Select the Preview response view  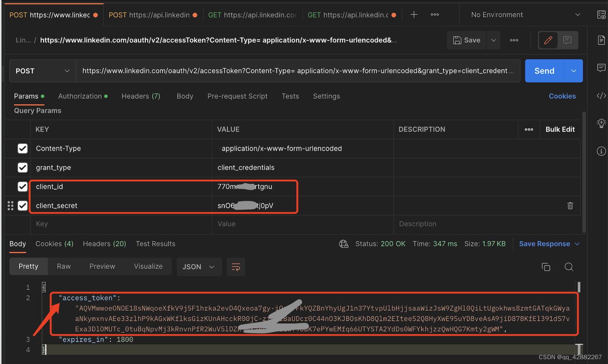[x=102, y=266]
